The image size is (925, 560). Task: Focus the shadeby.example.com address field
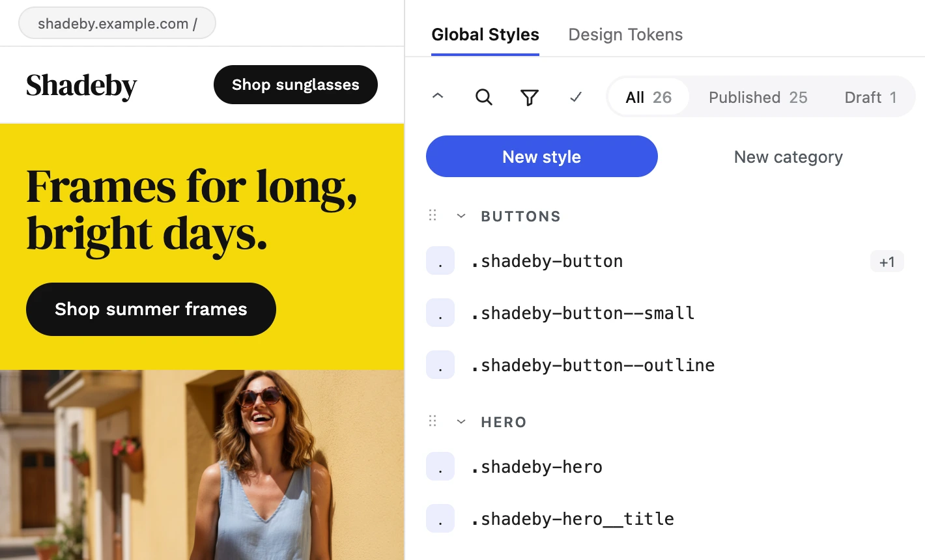117,23
